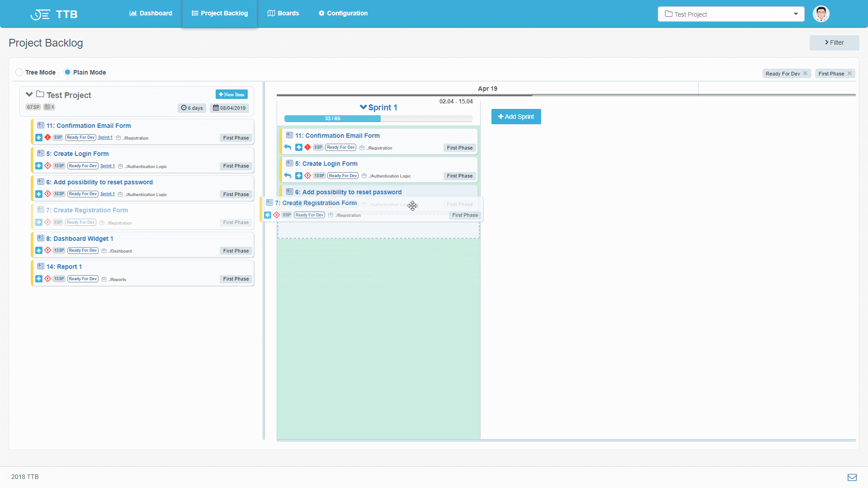This screenshot has height=488, width=868.
Task: Open the mail envelope icon in footer
Action: coord(853,477)
